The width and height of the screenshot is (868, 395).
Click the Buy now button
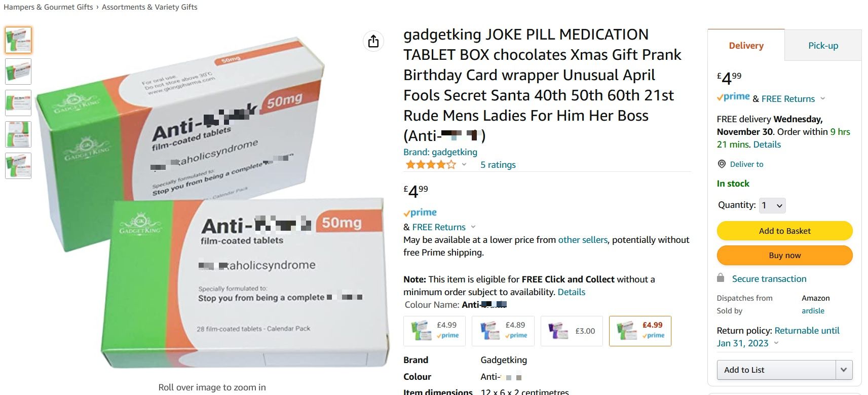click(x=784, y=255)
